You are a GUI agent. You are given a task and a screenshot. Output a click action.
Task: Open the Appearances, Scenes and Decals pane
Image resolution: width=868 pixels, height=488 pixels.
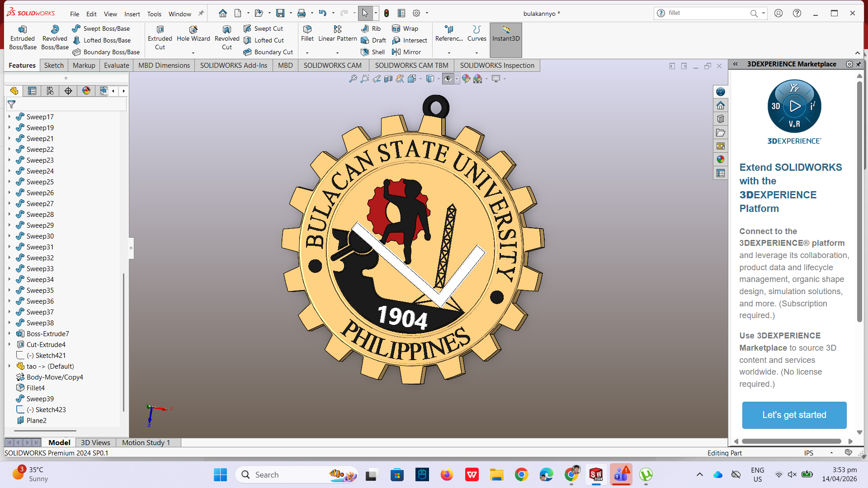721,160
